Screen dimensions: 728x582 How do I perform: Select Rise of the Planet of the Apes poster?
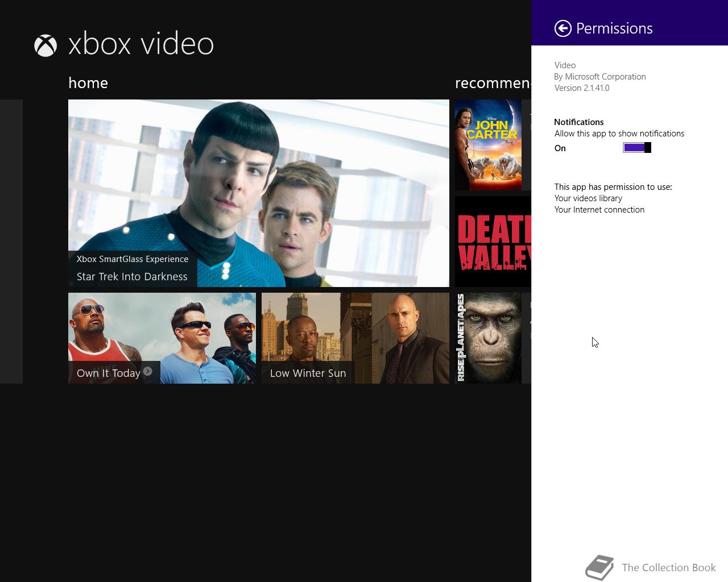point(489,338)
